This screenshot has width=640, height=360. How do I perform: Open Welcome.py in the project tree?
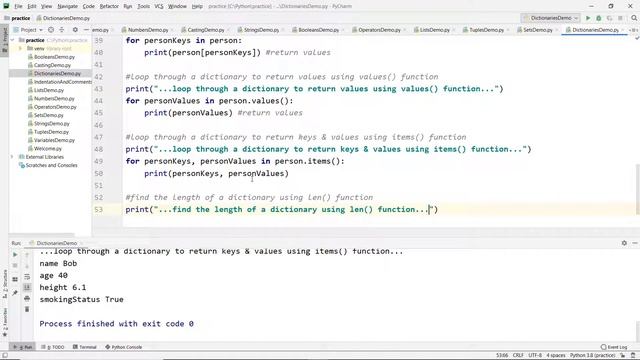coord(48,149)
